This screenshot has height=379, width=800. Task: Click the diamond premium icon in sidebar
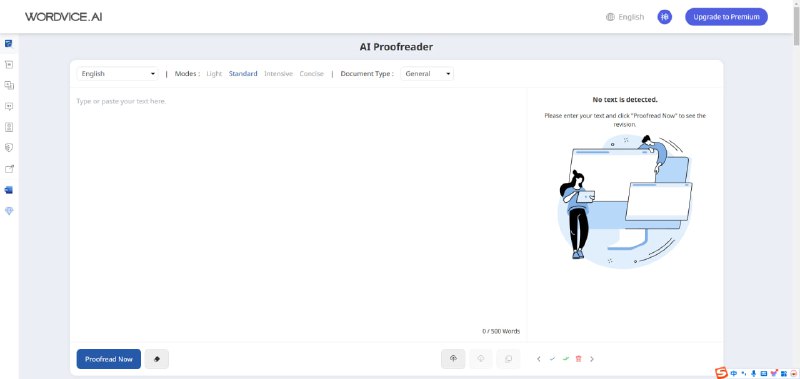(x=9, y=211)
